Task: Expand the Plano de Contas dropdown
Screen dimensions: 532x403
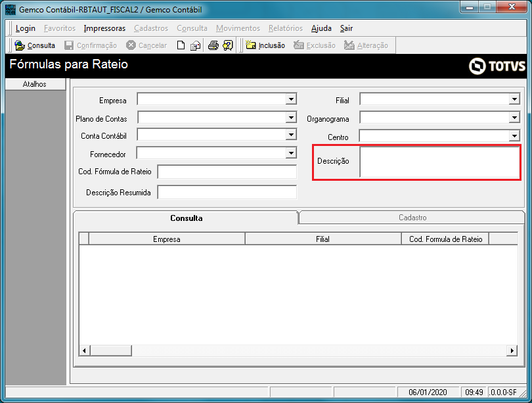Action: pyautogui.click(x=291, y=118)
